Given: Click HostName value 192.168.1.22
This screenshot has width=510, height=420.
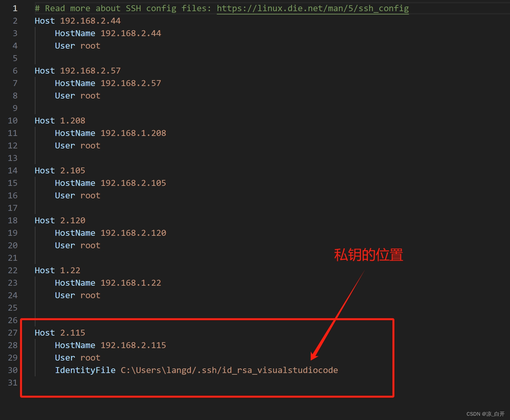Looking at the screenshot, I should [131, 283].
